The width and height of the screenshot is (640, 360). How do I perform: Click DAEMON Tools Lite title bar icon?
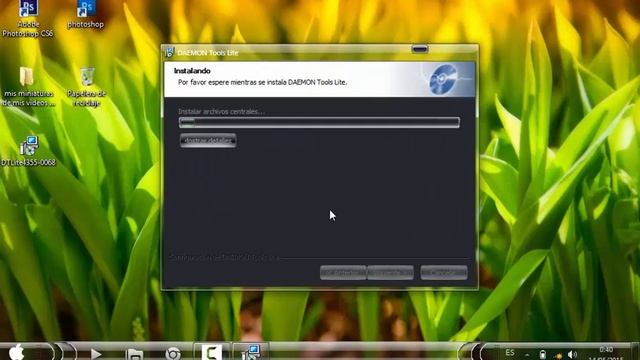click(169, 52)
